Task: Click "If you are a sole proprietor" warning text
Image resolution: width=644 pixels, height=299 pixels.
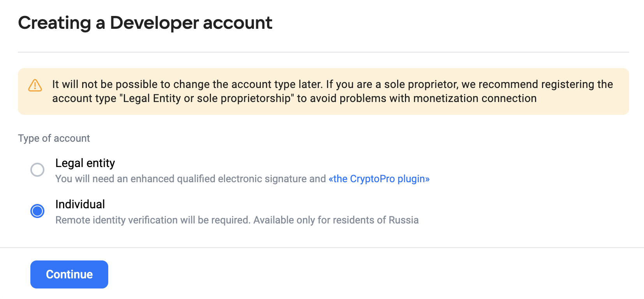Action: click(x=392, y=84)
